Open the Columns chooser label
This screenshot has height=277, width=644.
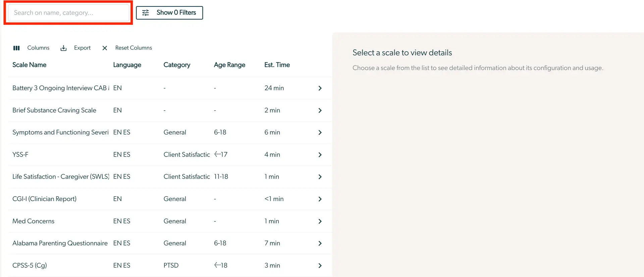tap(38, 48)
